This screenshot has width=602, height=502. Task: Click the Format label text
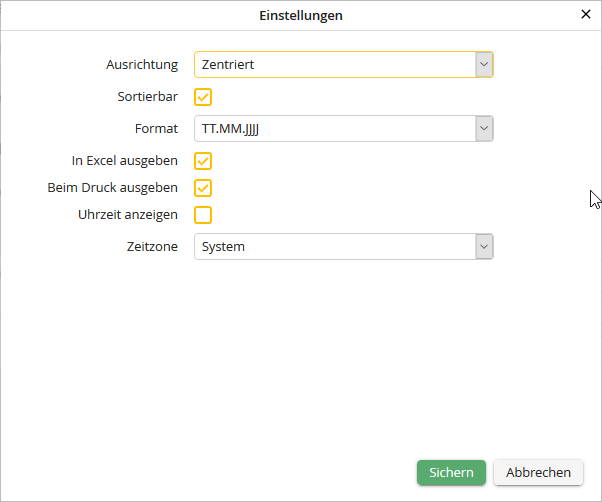coord(156,129)
